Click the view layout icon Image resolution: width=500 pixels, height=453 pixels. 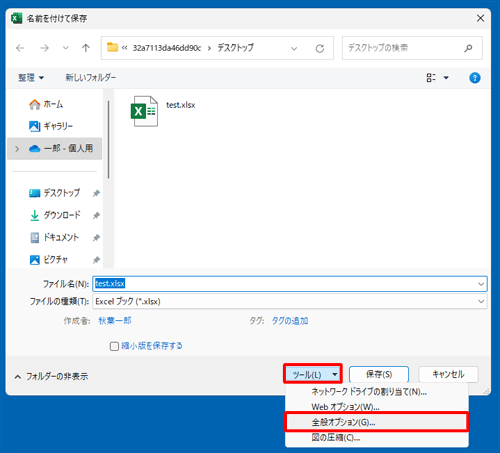pos(431,78)
